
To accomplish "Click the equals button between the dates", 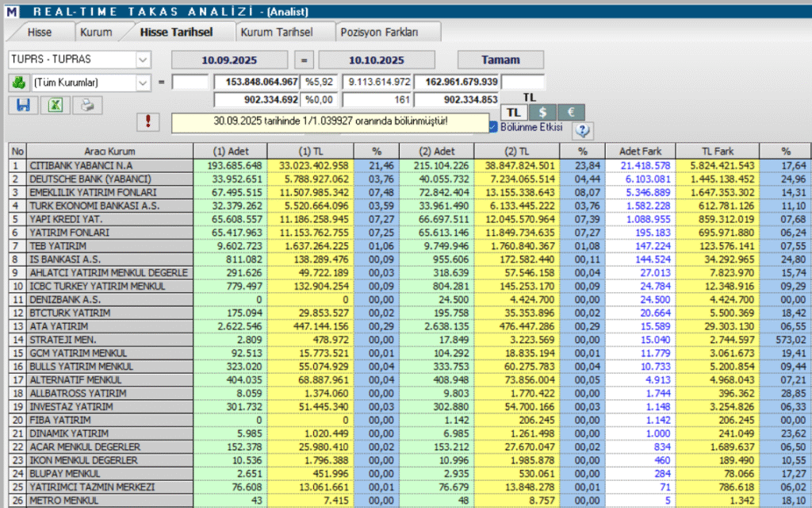I will [304, 60].
